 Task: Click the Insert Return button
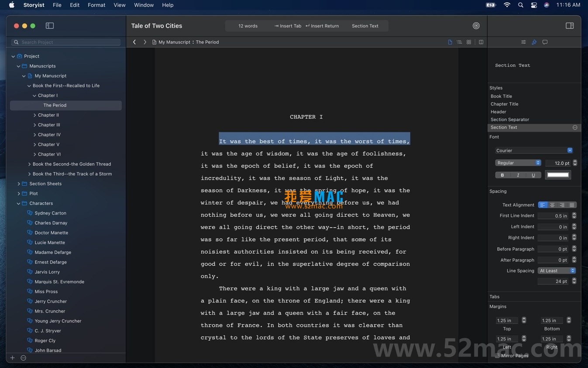[x=322, y=26]
